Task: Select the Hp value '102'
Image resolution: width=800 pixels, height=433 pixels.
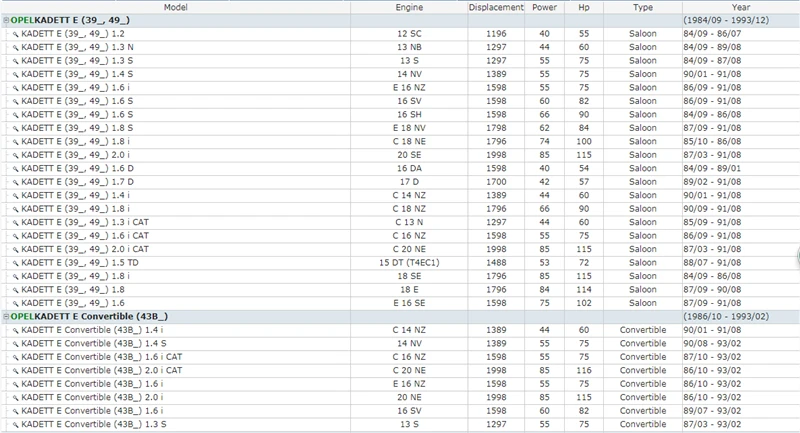Action: point(584,303)
